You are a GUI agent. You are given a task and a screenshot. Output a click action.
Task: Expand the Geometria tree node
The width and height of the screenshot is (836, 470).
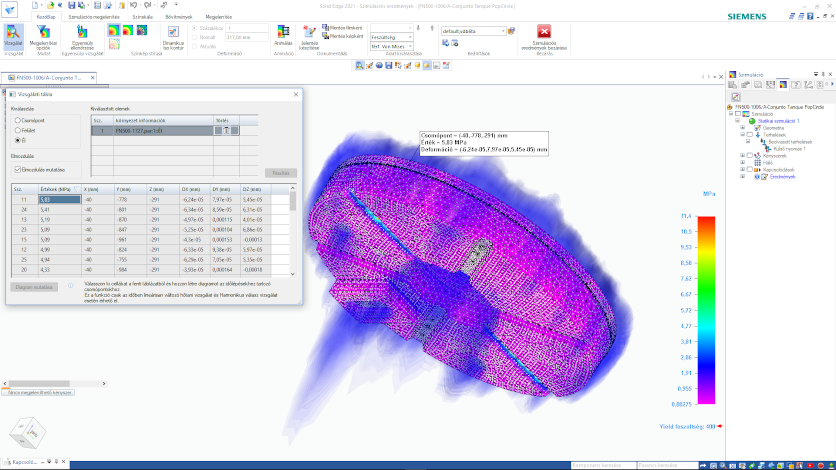pyautogui.click(x=743, y=128)
